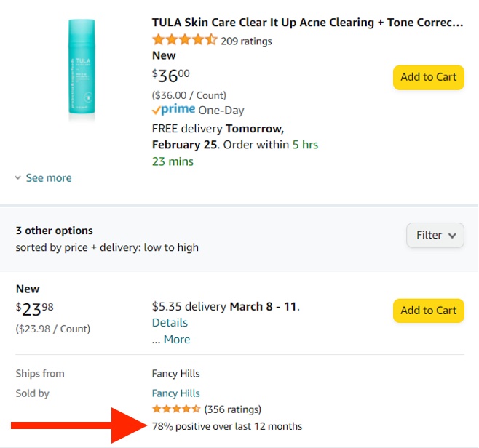
Task: Click the Prime checkmark logo
Action: 173,110
